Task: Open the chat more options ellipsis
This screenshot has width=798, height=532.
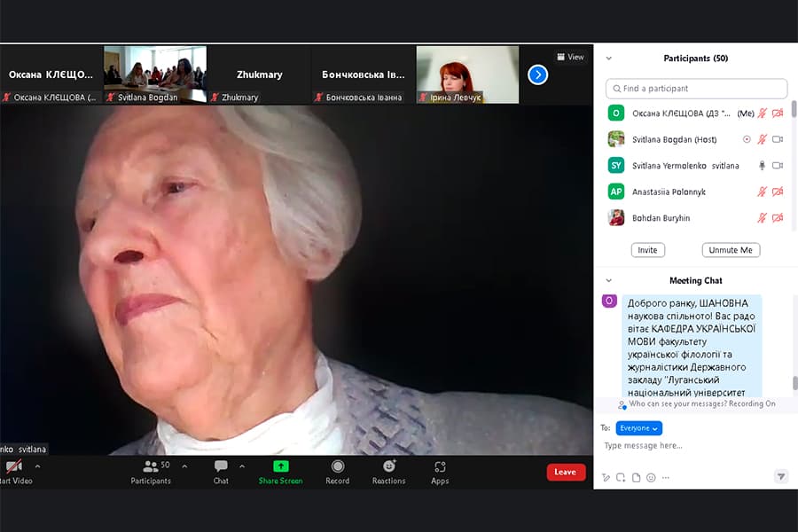Action: click(666, 478)
